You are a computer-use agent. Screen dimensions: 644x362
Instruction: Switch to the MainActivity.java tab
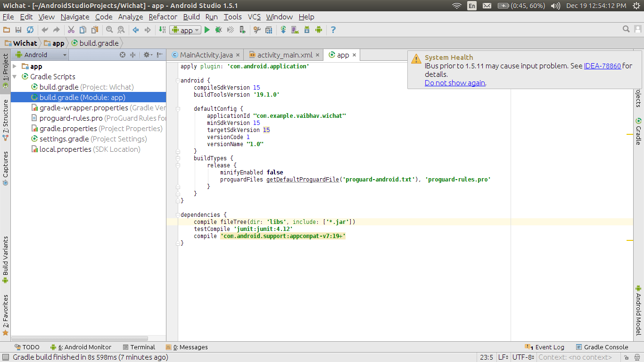coord(206,55)
